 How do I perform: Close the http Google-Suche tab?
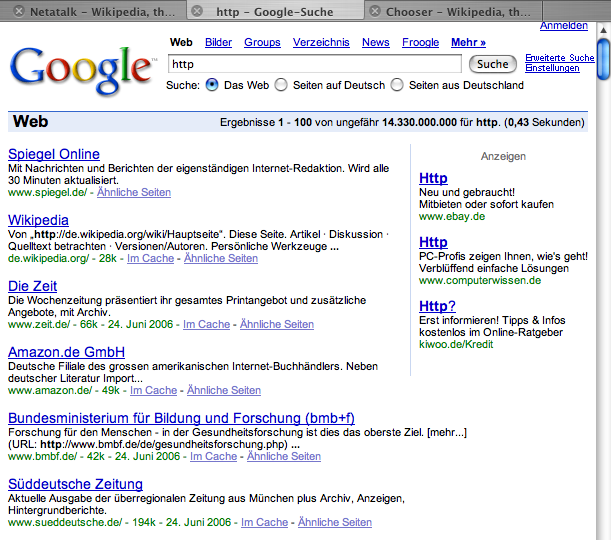pyautogui.click(x=197, y=11)
